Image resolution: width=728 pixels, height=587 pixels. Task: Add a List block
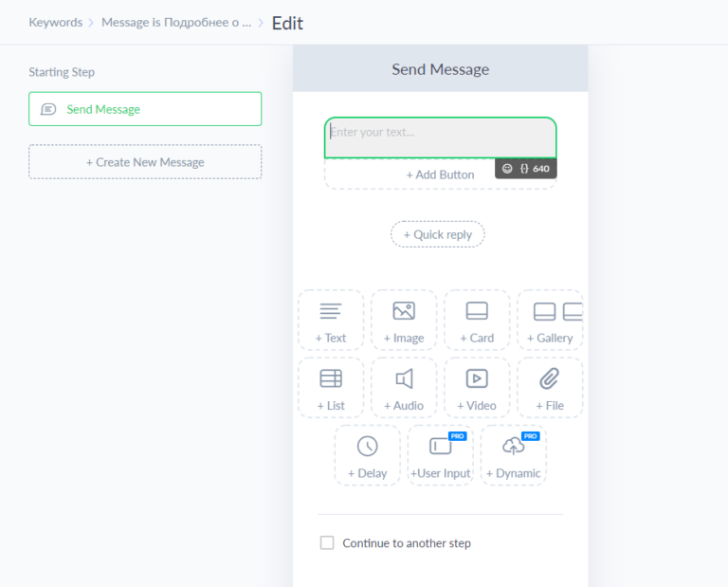point(331,388)
